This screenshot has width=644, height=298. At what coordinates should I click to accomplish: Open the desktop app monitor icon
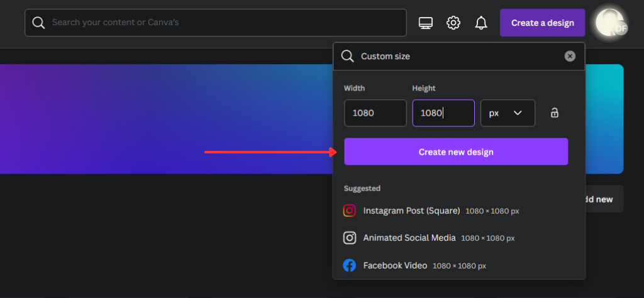[426, 23]
